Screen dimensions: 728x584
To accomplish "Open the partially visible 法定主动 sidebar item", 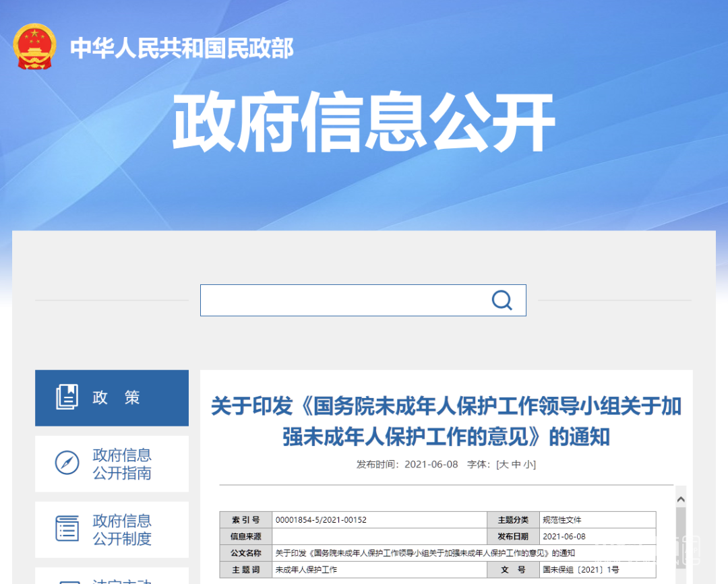I will tap(122, 579).
